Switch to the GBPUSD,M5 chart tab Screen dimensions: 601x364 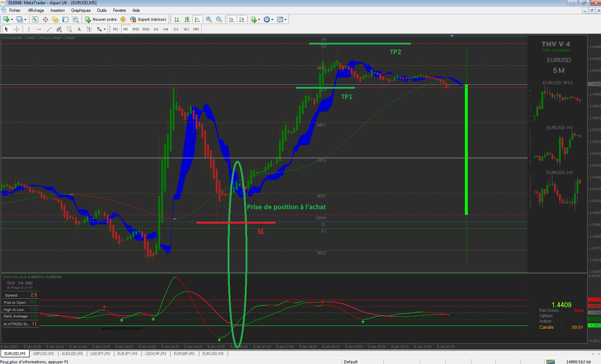point(43,354)
